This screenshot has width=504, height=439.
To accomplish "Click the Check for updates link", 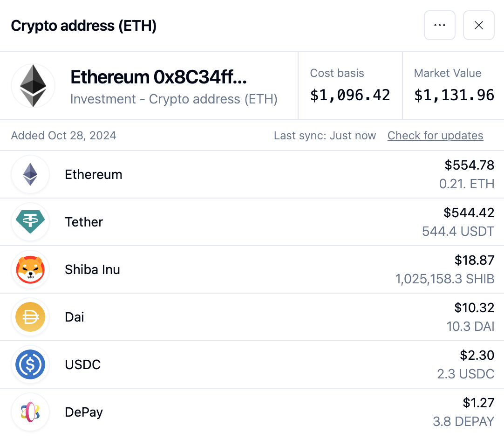I will point(435,136).
